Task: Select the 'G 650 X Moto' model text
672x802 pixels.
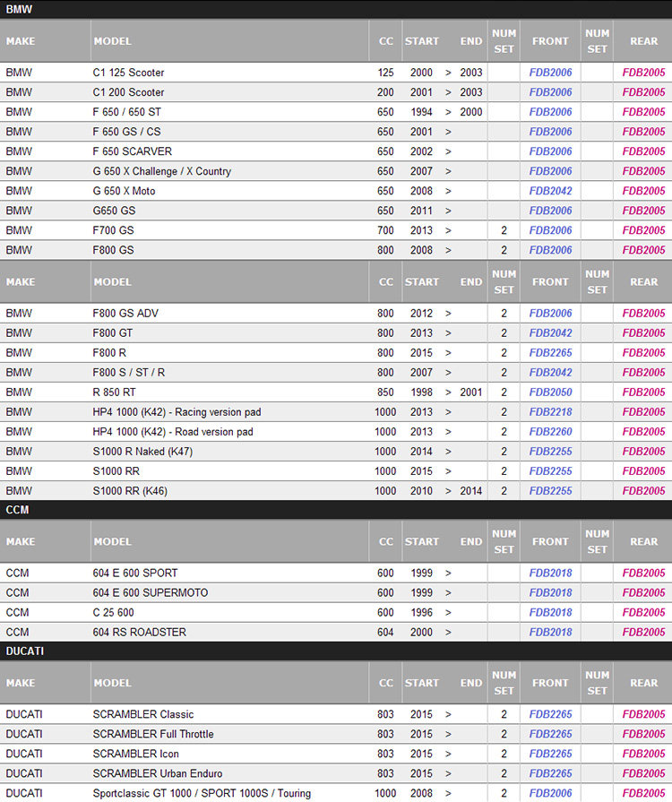Action: click(124, 191)
